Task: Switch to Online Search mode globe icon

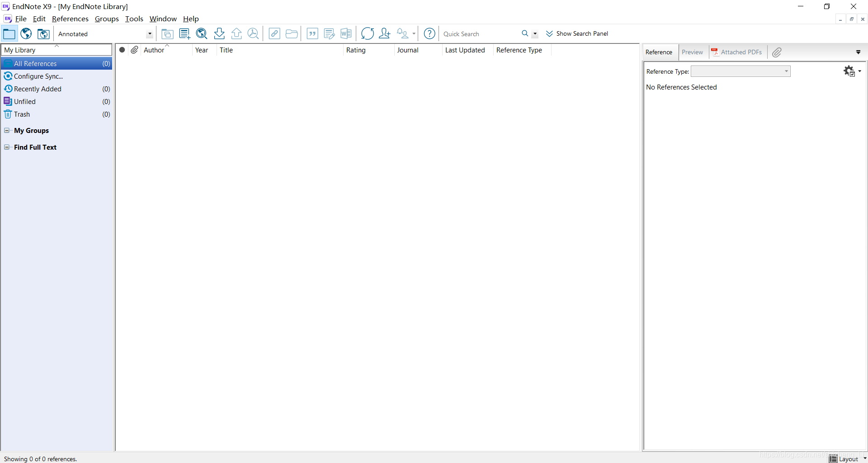Action: [x=26, y=34]
